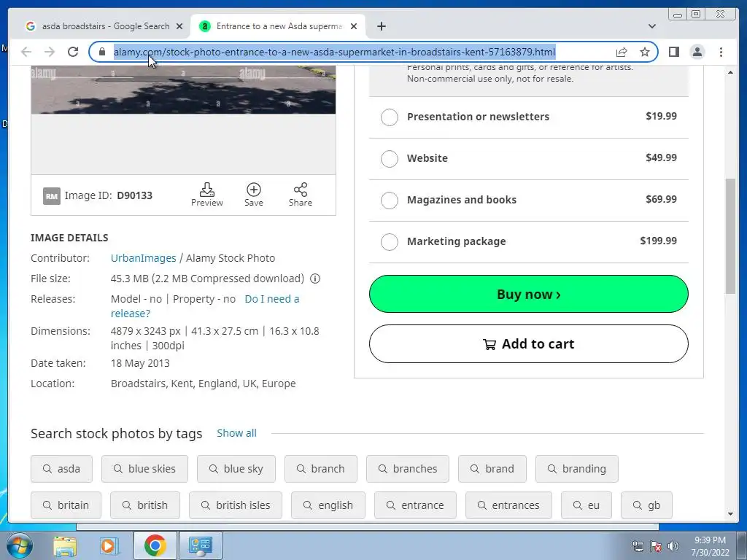
Task: Search photos tagged branding
Action: pos(576,469)
